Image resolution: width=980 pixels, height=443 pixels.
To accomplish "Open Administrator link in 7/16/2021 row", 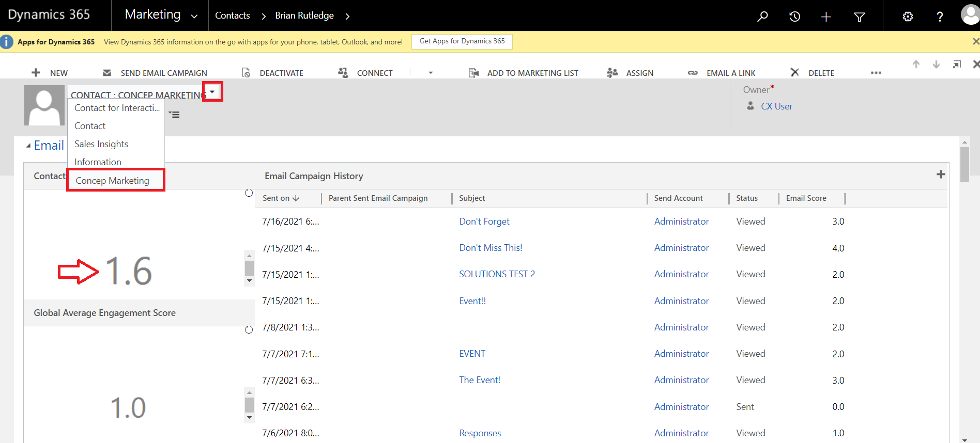I will coord(681,221).
